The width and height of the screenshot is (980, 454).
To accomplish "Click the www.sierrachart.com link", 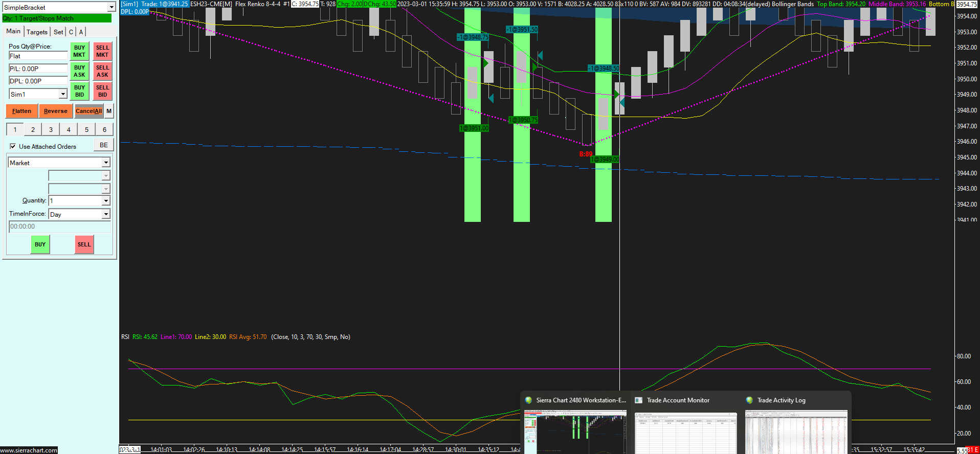I will coord(29,450).
